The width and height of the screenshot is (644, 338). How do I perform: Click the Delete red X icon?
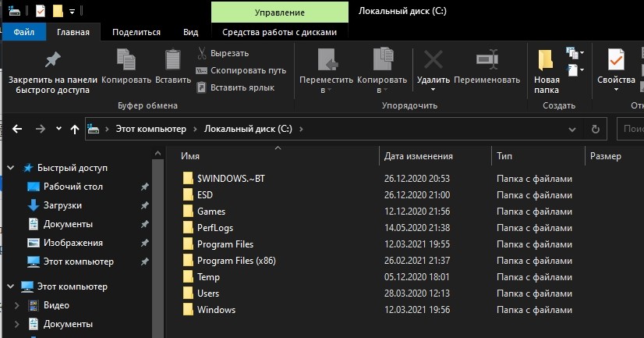pyautogui.click(x=433, y=60)
